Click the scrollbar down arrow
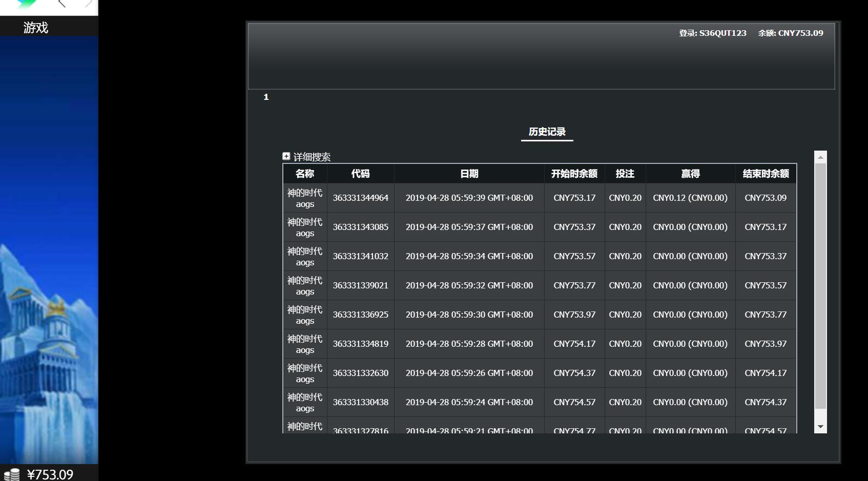868x481 pixels. click(x=820, y=427)
